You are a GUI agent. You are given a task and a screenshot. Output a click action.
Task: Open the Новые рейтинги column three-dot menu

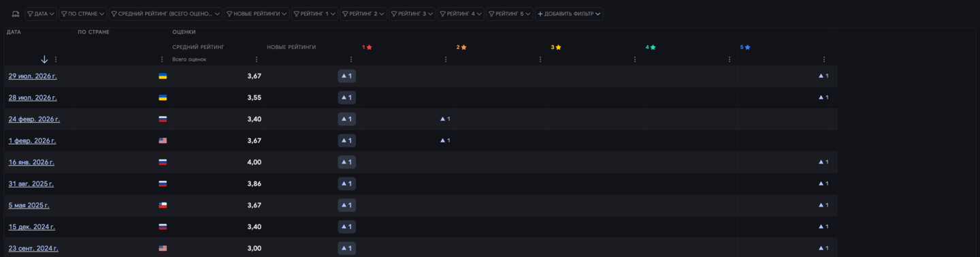[351, 59]
